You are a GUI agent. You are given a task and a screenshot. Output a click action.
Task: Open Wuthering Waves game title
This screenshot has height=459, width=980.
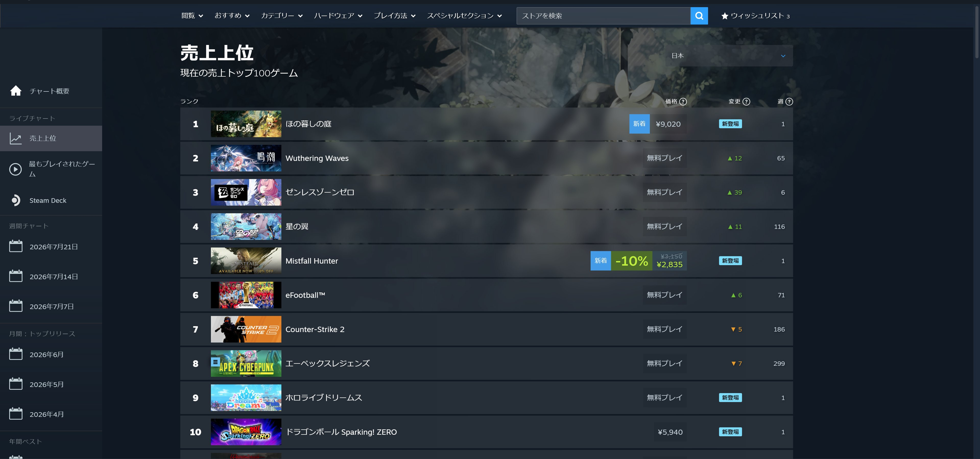tap(317, 158)
